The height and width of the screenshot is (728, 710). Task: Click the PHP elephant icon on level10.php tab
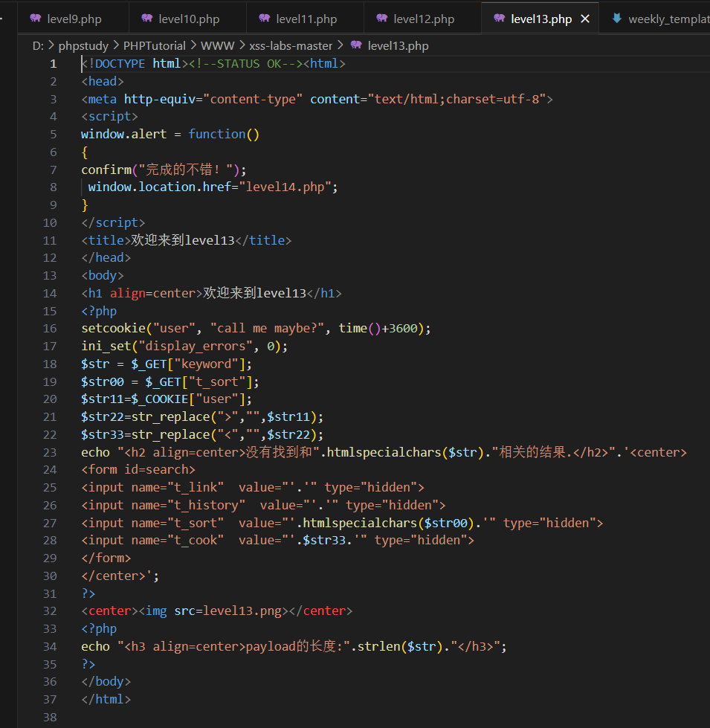point(146,18)
